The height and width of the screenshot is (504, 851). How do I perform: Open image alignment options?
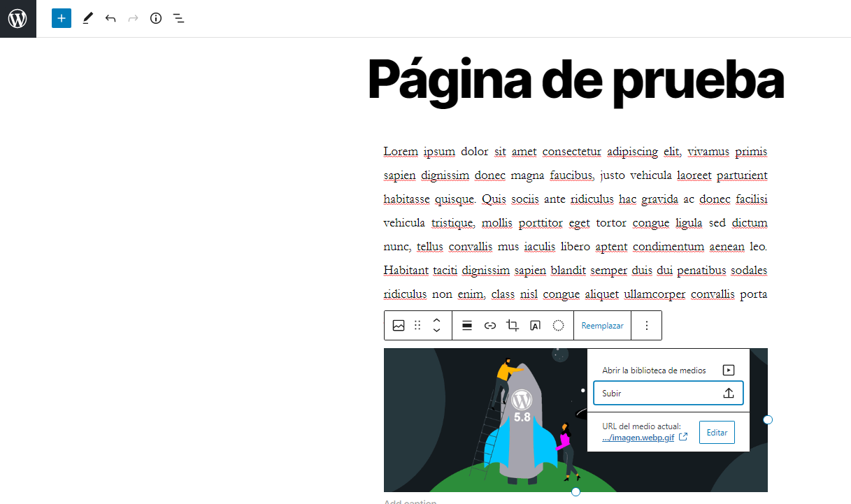point(468,325)
